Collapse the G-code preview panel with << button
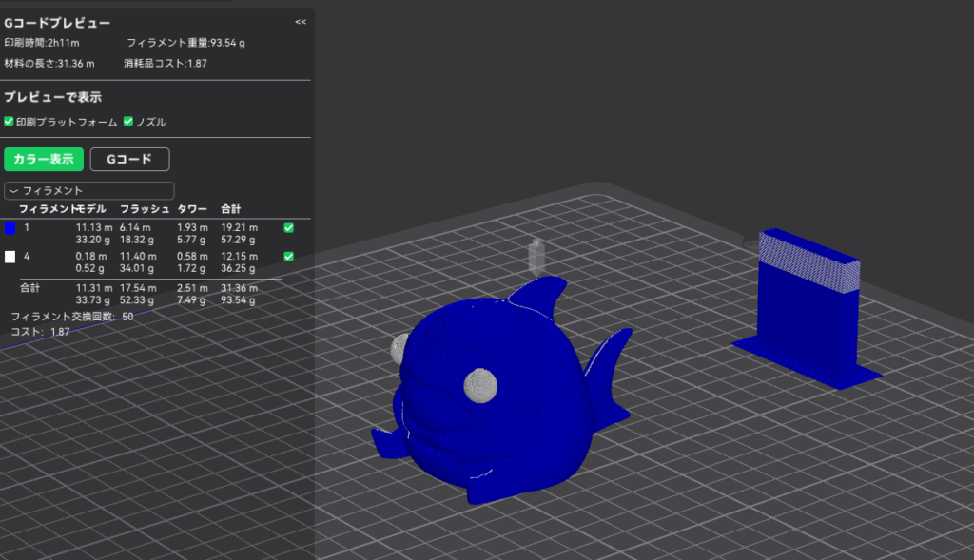 tap(301, 22)
